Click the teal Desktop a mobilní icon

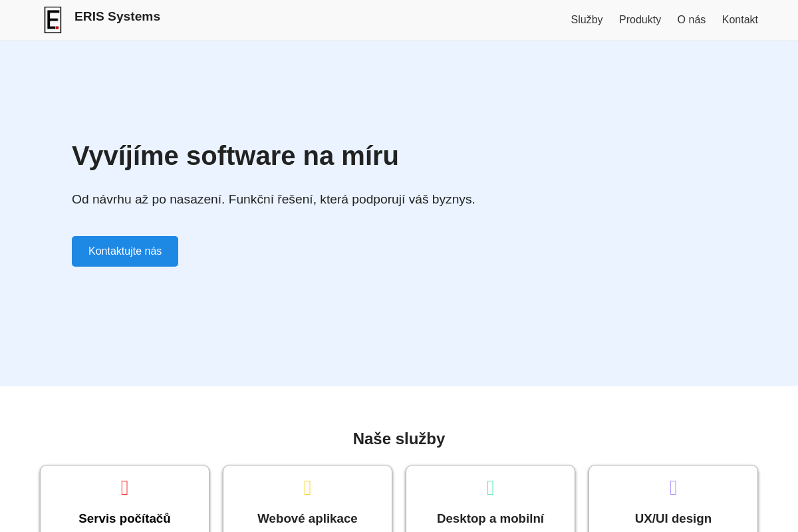pyautogui.click(x=490, y=488)
